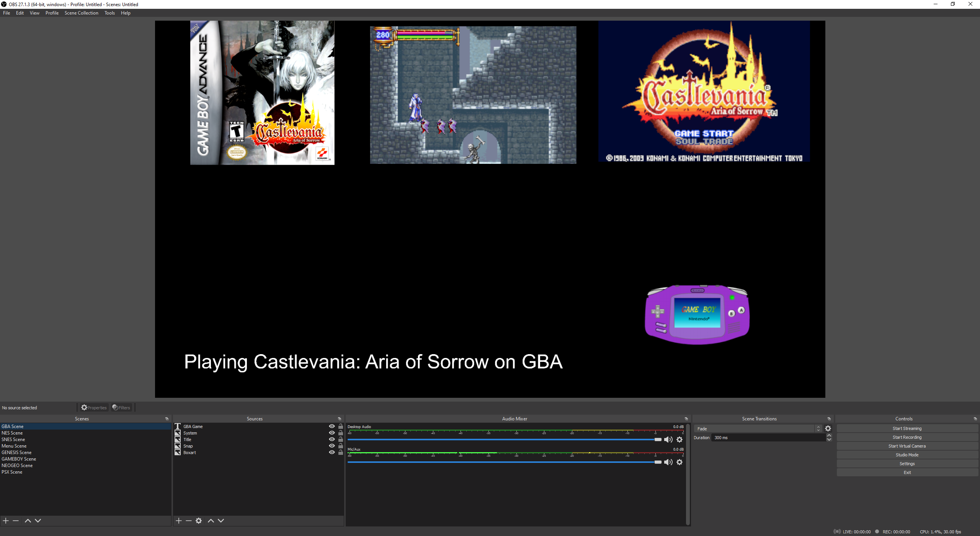The image size is (980, 536).
Task: Move source down with arrow icon
Action: [221, 521]
